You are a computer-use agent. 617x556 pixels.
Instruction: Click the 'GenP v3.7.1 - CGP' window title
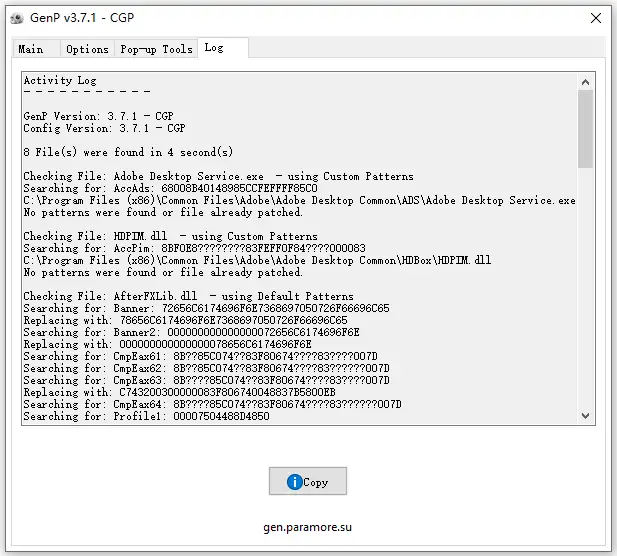click(82, 18)
